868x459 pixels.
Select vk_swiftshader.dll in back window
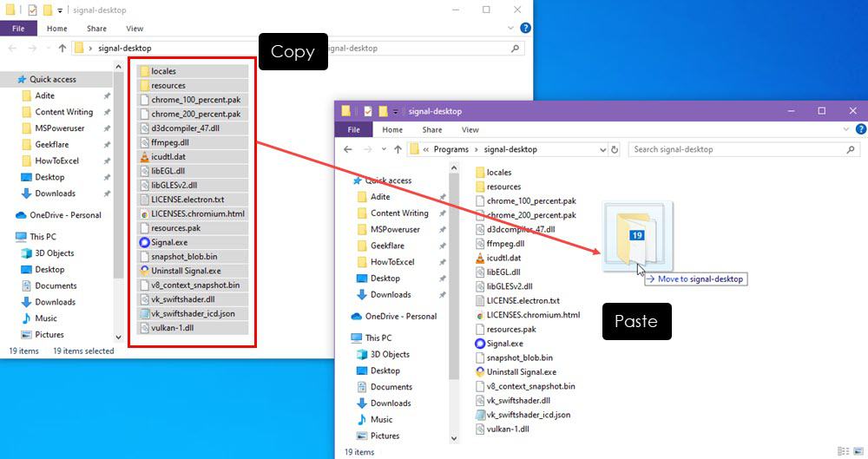pyautogui.click(x=177, y=299)
